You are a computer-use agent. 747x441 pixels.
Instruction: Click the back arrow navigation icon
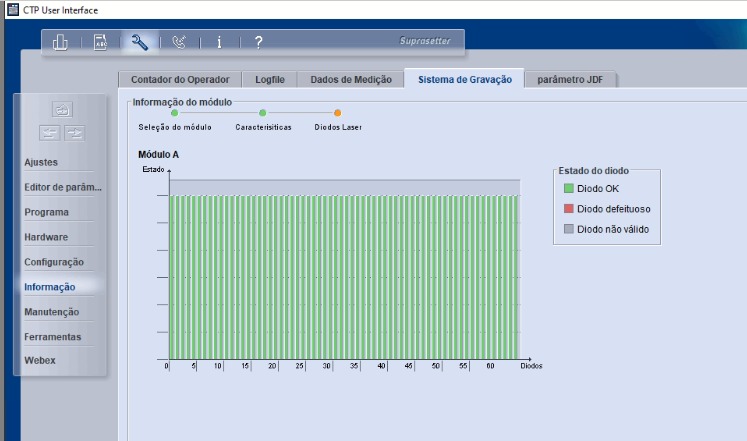tap(50, 132)
